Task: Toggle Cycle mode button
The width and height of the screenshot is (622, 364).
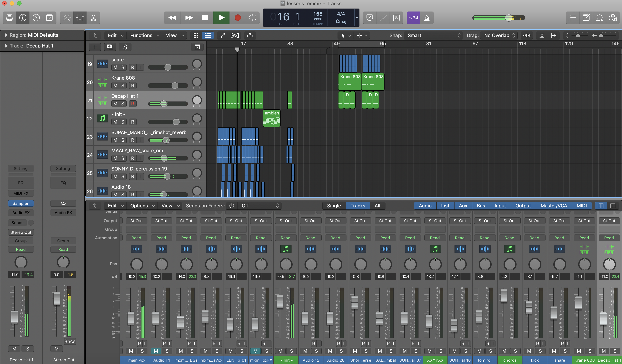Action: pos(253,17)
